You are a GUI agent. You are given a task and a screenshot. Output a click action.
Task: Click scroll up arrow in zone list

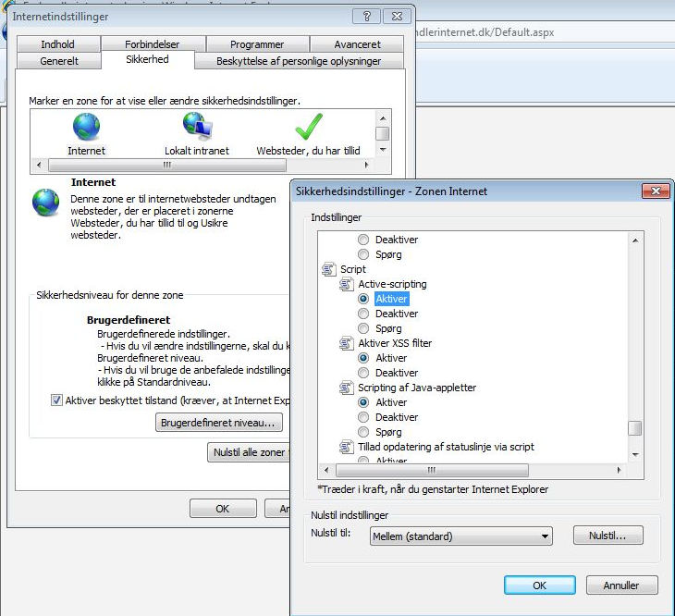383,118
